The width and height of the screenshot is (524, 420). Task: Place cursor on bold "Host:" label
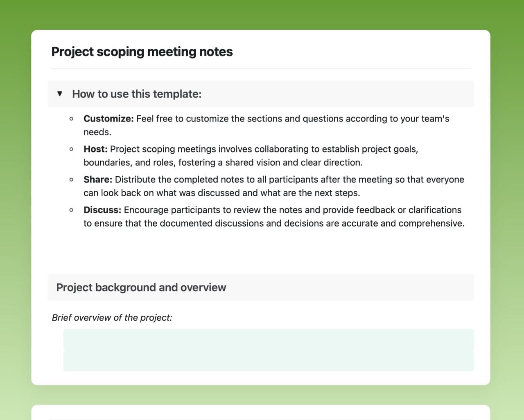[95, 149]
